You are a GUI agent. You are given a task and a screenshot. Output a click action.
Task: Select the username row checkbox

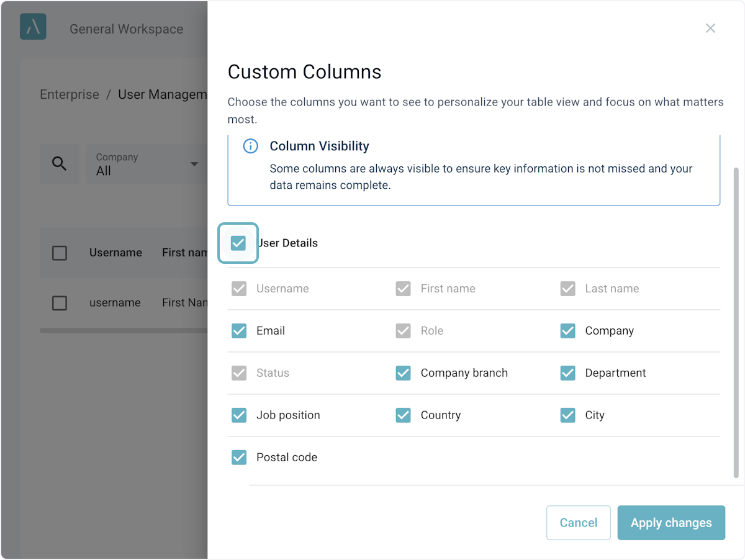pos(60,303)
